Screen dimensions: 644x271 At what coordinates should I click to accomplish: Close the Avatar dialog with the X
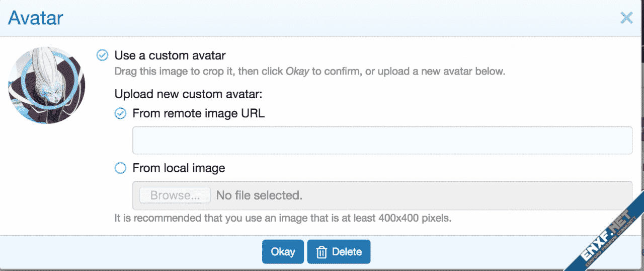click(x=626, y=19)
